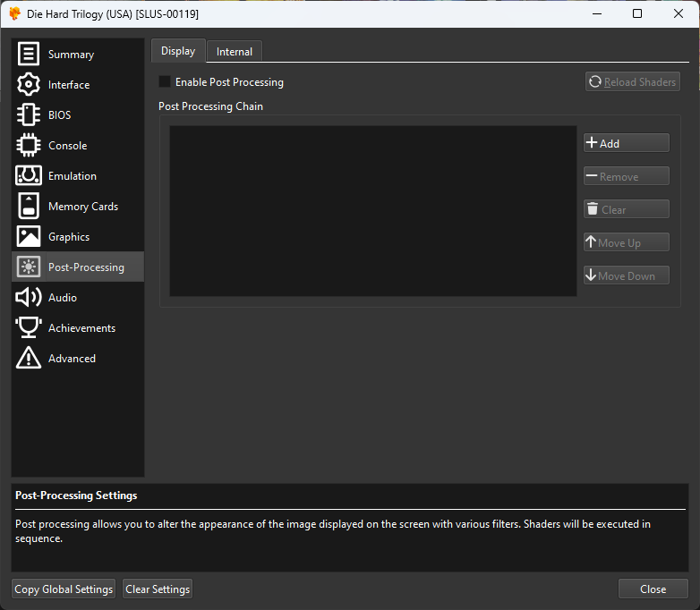Click the Audio speaker icon
This screenshot has height=610, width=700.
point(29,297)
